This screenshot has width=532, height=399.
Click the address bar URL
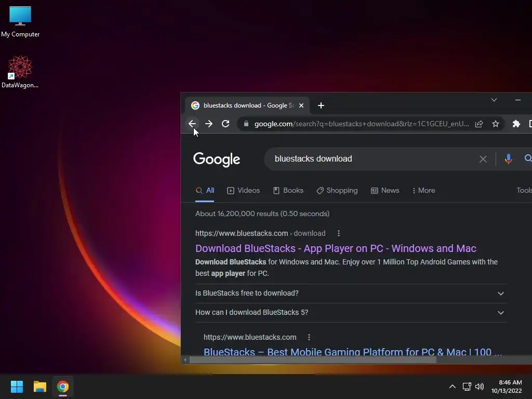tap(362, 124)
